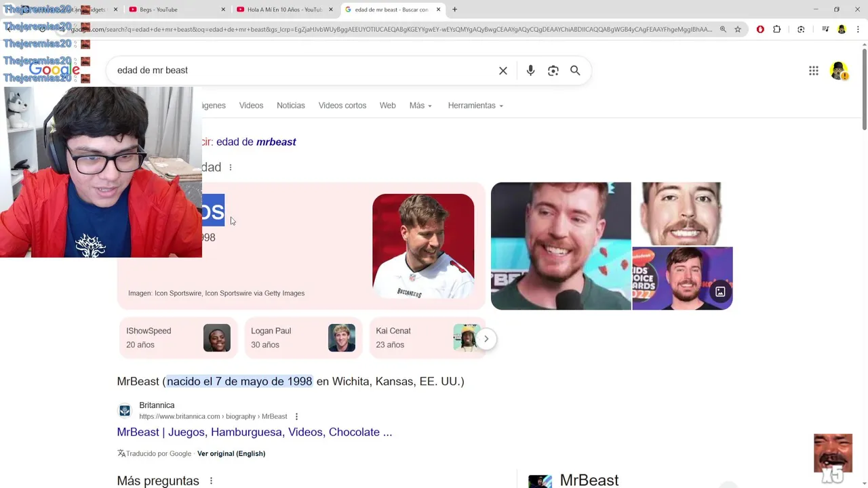This screenshot has width=868, height=488.
Task: Select text nacido el 7 de mayo de 1998
Action: pos(239,382)
